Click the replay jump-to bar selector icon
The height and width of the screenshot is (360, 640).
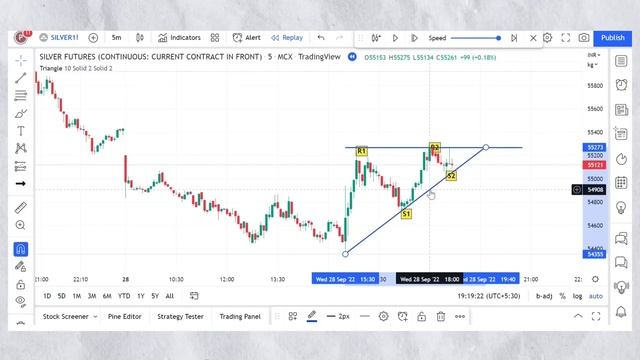tap(376, 38)
